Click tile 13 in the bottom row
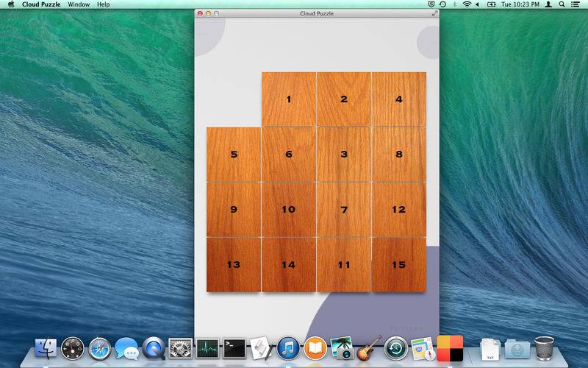Viewport: 588px width, 368px height. (x=234, y=265)
